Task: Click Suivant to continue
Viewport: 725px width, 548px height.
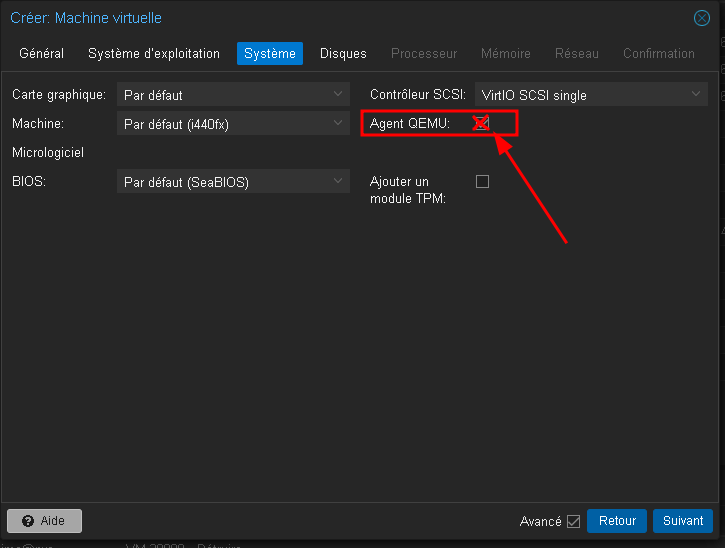Action: pos(683,521)
